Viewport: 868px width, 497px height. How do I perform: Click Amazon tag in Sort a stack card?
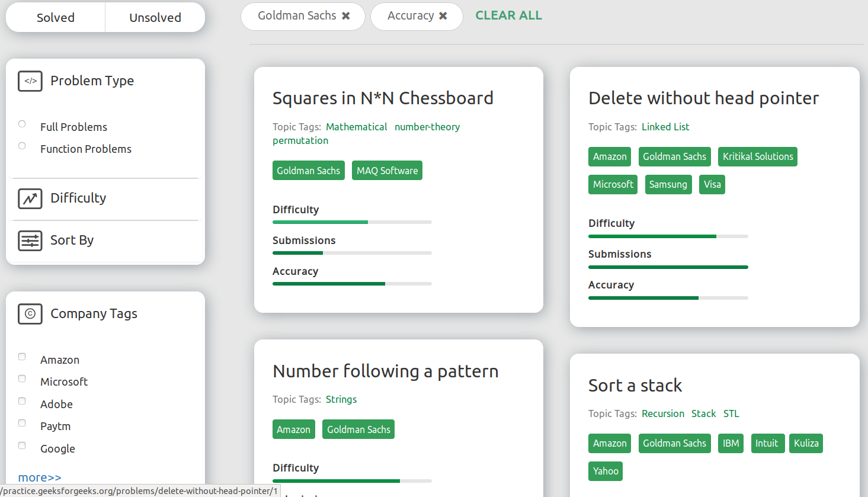[610, 443]
